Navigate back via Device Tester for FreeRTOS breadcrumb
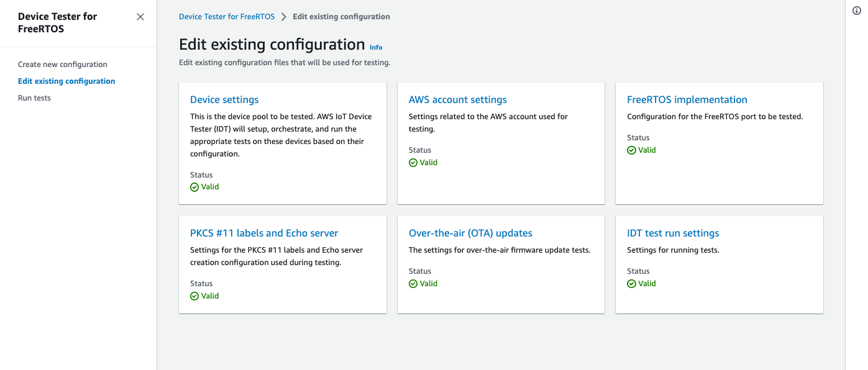Viewport: 868px width, 370px height. click(x=226, y=17)
